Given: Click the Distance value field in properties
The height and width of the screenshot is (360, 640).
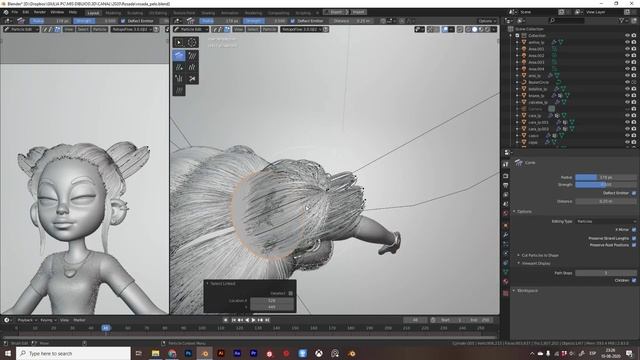Looking at the screenshot, I should pos(606,201).
